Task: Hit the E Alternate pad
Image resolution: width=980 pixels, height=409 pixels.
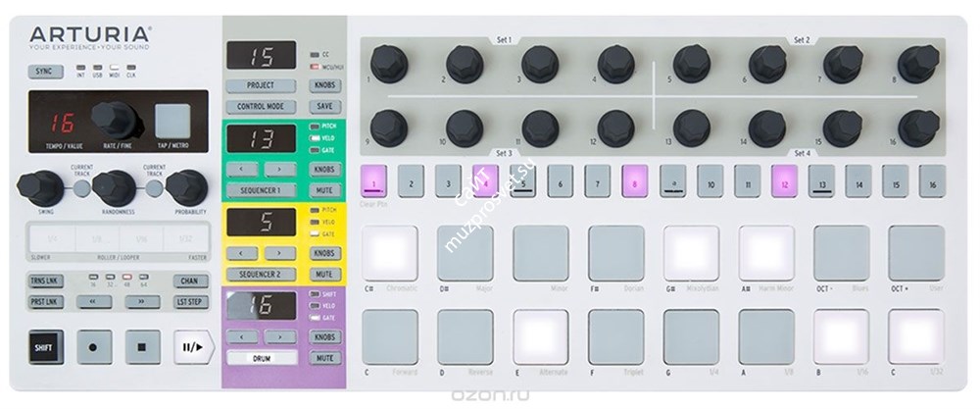Action: [x=541, y=337]
